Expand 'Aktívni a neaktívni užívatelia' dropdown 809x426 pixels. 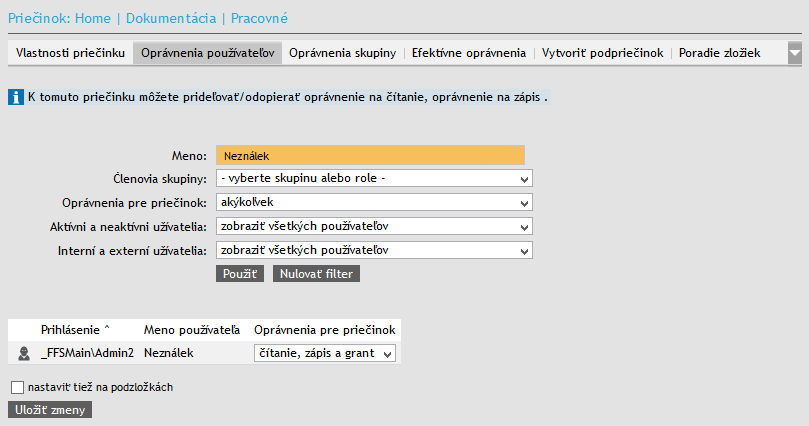[x=374, y=226]
